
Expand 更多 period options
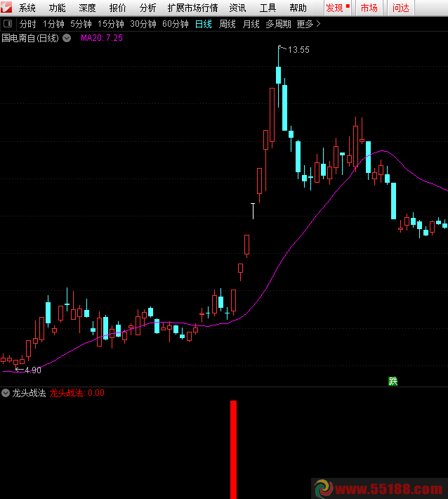[308, 24]
